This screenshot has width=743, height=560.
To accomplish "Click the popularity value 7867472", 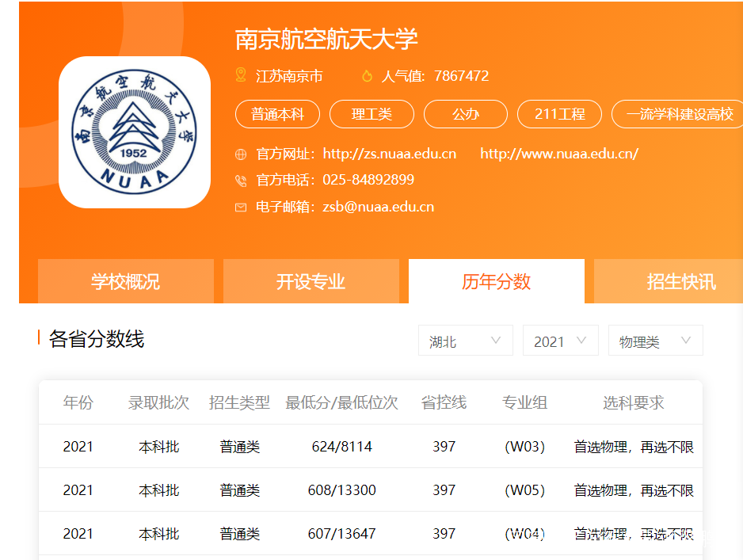I will (461, 76).
